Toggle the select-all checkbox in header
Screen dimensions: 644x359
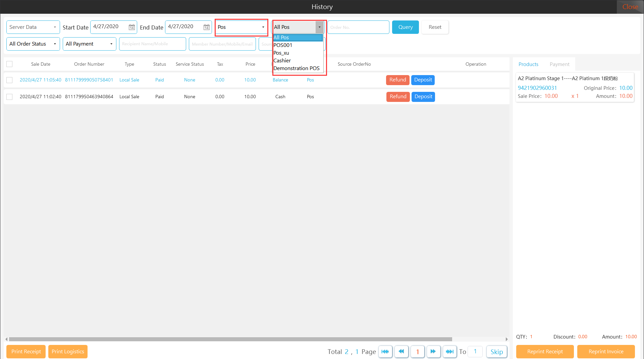click(9, 64)
